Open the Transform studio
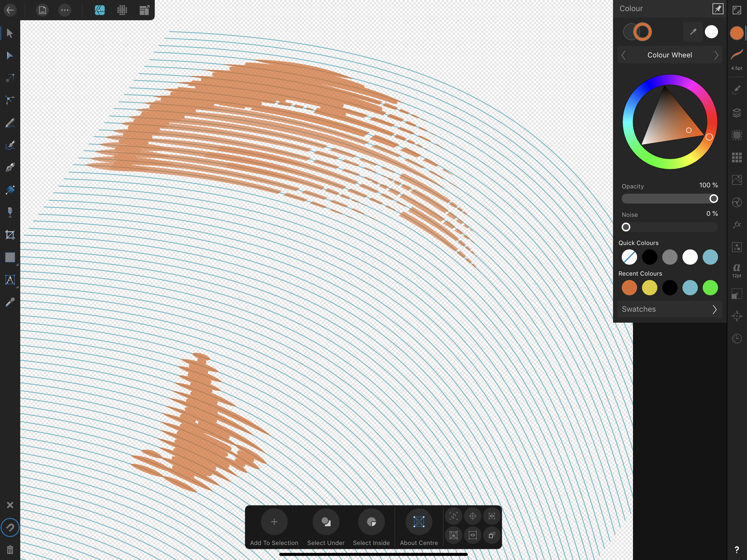The height and width of the screenshot is (560, 747). click(737, 293)
